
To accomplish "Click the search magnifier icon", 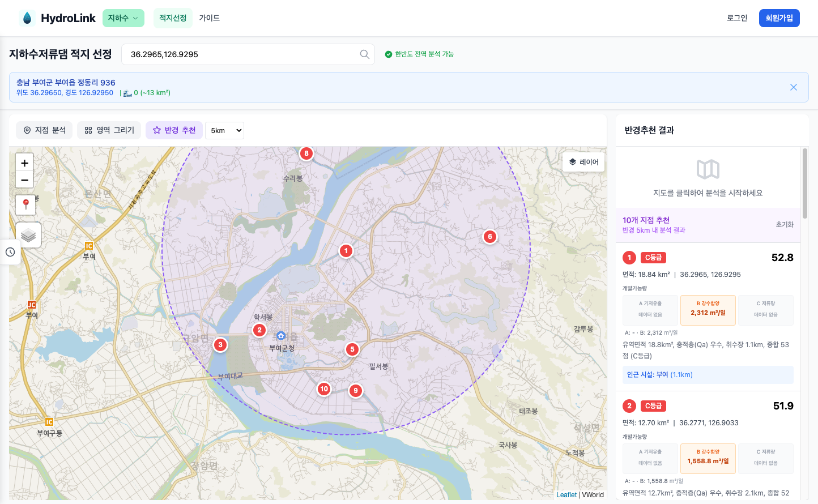I will [x=364, y=54].
